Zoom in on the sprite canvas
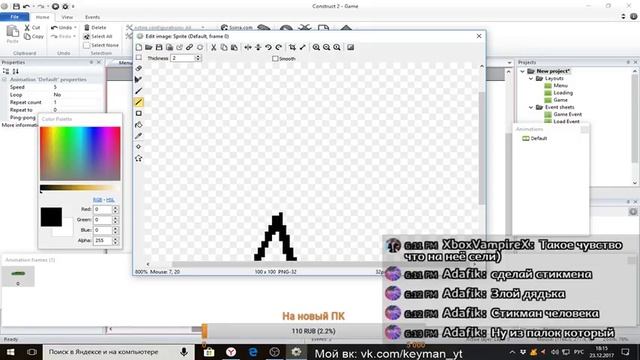 pos(316,47)
